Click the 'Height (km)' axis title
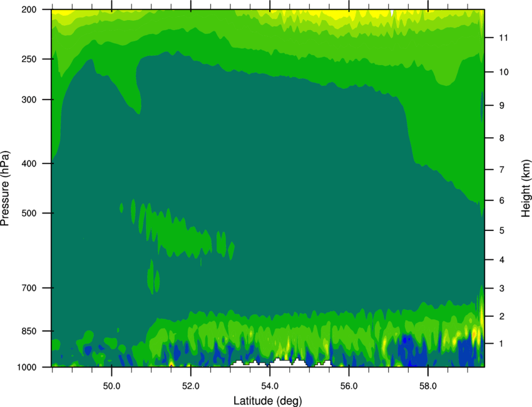 point(526,188)
